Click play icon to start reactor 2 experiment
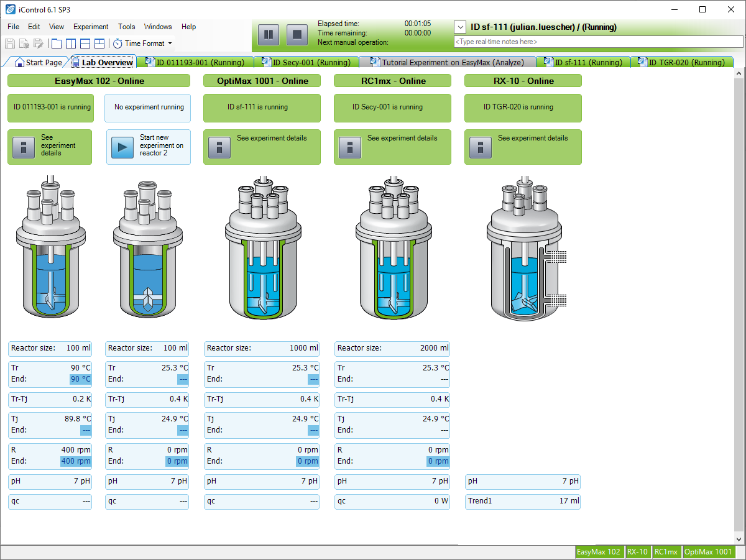The height and width of the screenshot is (560, 746). [122, 147]
